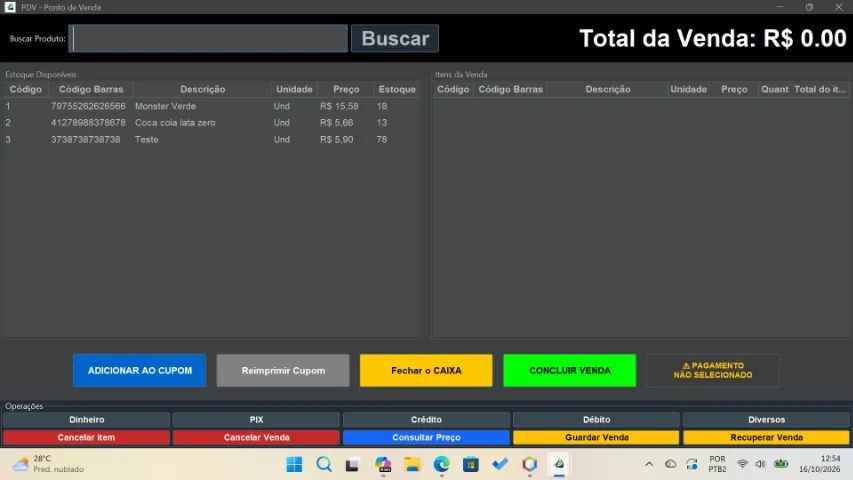Choose Débito payment method
This screenshot has height=480, width=853.
tap(596, 420)
